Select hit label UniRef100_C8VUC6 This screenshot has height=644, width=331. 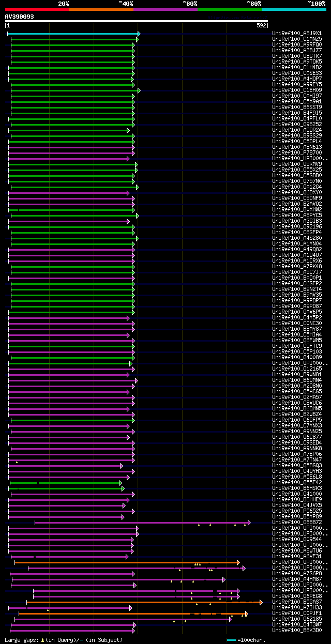click(297, 403)
